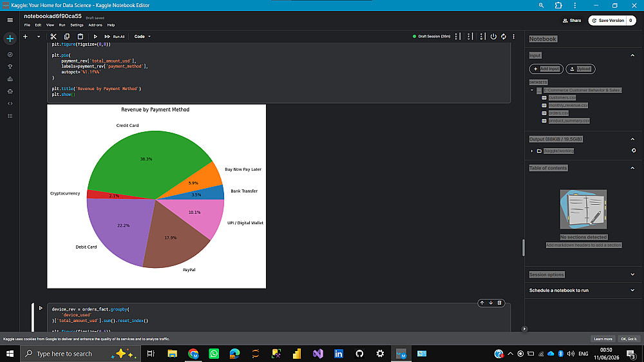Open the trophy Competitions icon in sidebar
Viewport: 644px width, 362px height.
point(10,66)
